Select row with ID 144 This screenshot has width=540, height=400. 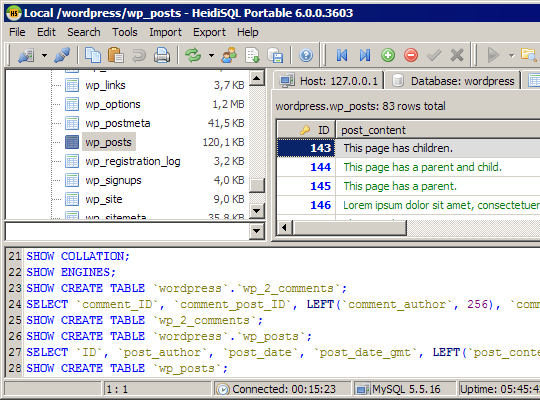(x=306, y=167)
